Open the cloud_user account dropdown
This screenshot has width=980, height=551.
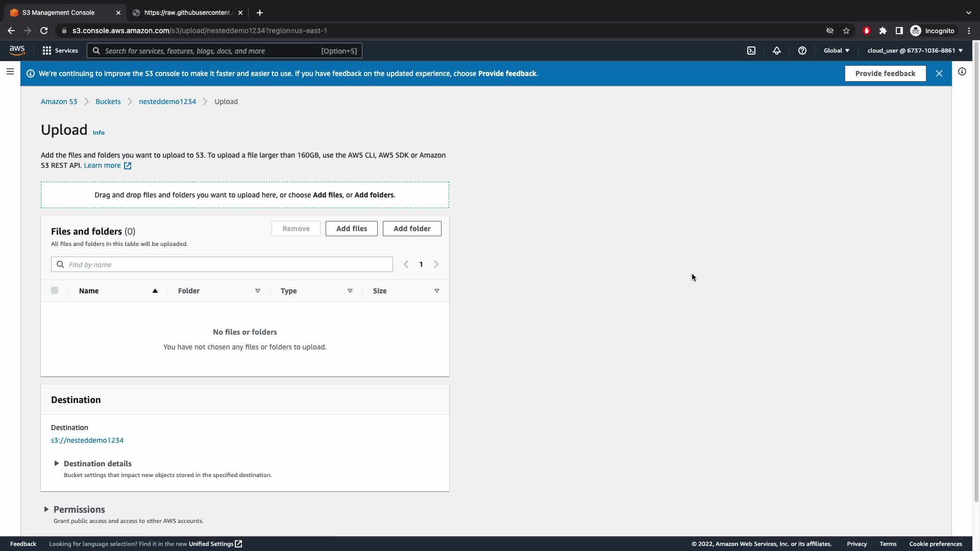(914, 51)
